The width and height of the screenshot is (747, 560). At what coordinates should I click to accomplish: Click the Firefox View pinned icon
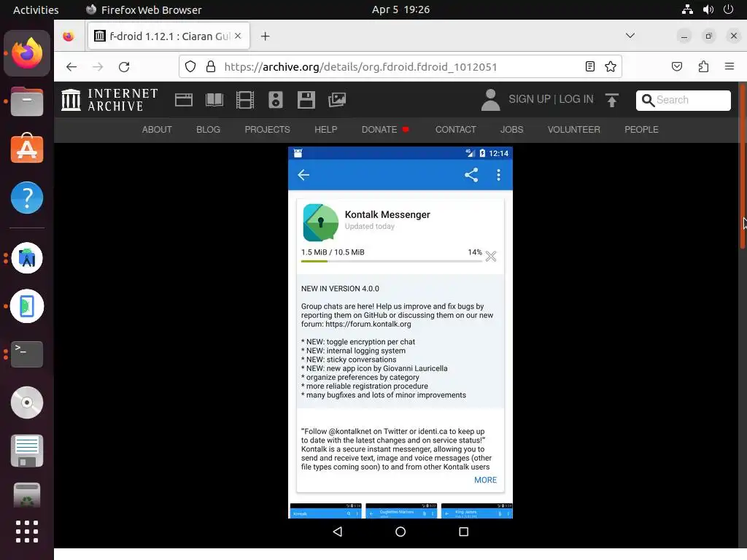[69, 36]
